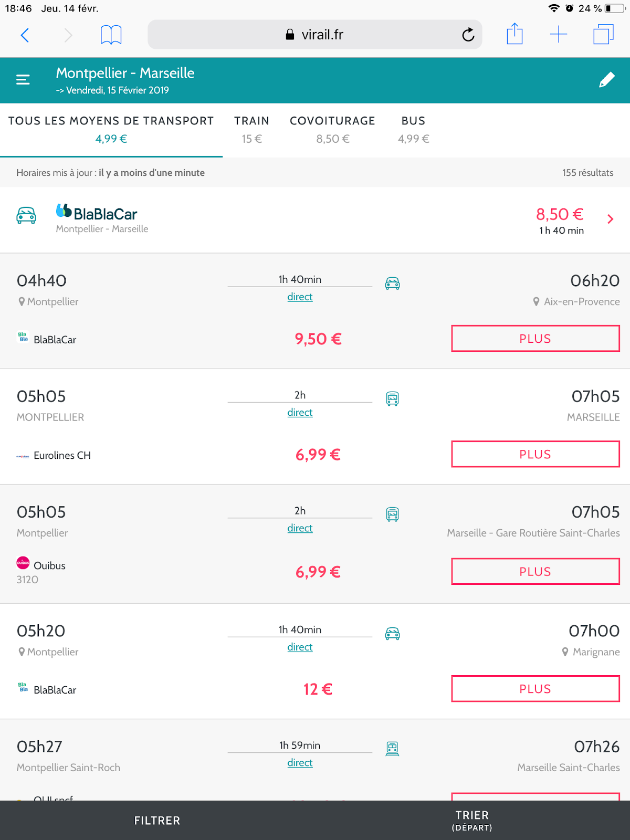Image resolution: width=630 pixels, height=840 pixels.
Task: Expand BlaBlaCar offer with red chevron
Action: point(610,219)
